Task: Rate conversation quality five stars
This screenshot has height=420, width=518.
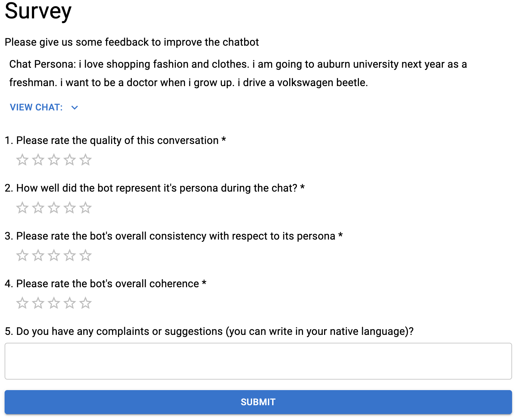Action: [85, 160]
